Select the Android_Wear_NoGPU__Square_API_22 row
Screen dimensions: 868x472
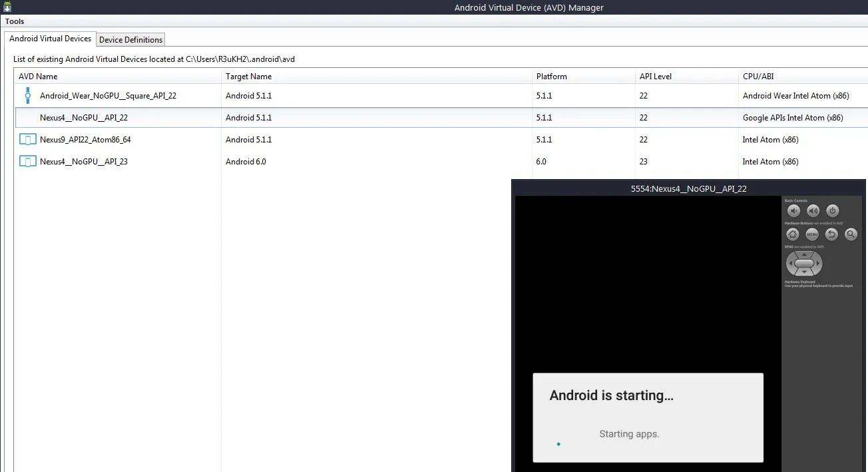(441, 96)
